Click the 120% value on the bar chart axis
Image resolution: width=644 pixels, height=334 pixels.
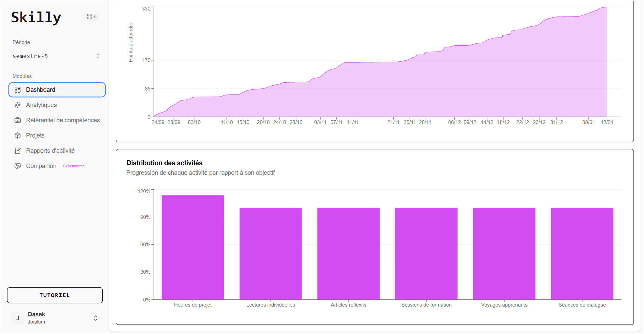click(x=144, y=191)
